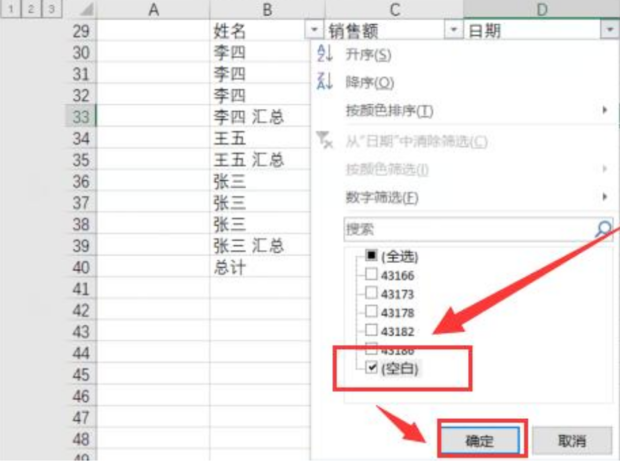This screenshot has width=620, height=466.
Task: Switch to outline level 2
Action: coord(31,9)
